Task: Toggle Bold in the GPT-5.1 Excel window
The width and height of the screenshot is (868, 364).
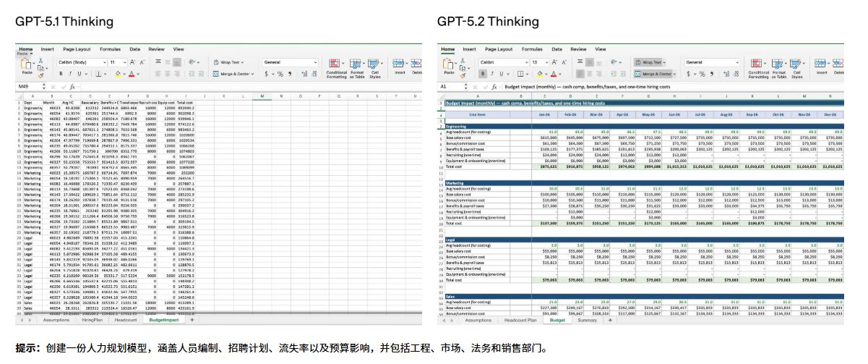Action: pos(61,74)
